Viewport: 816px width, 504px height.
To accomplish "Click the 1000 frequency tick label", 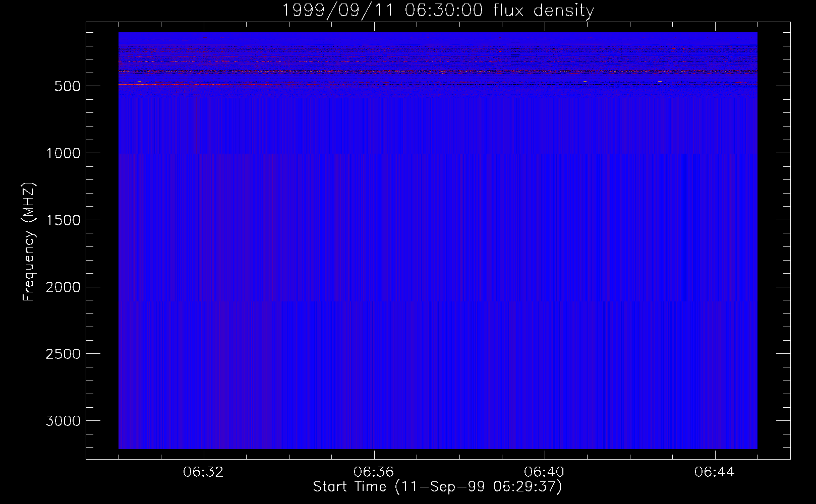I will 63,153.
